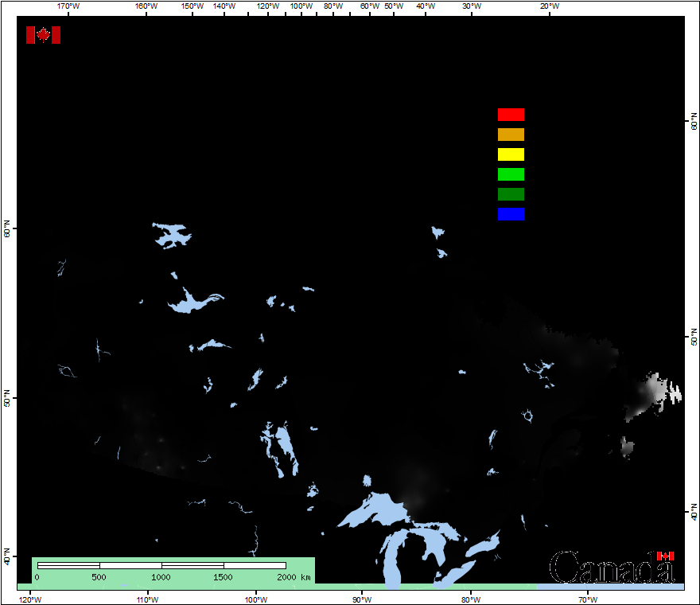Click the 170°W longitude label

[x=69, y=6]
